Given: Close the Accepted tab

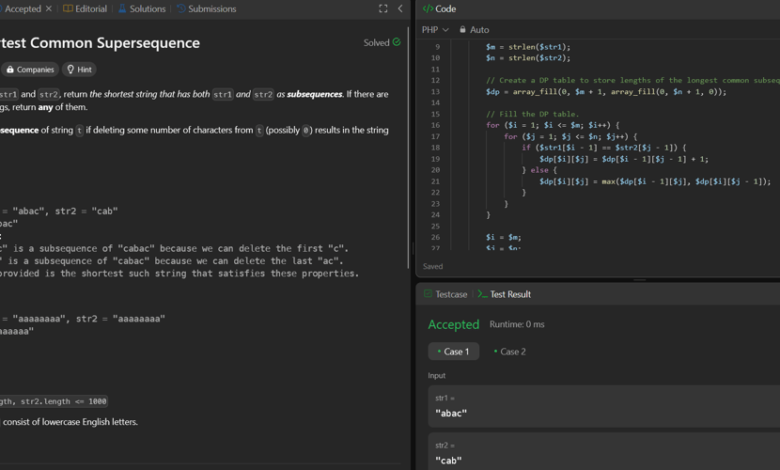Looking at the screenshot, I should pyautogui.click(x=48, y=8).
